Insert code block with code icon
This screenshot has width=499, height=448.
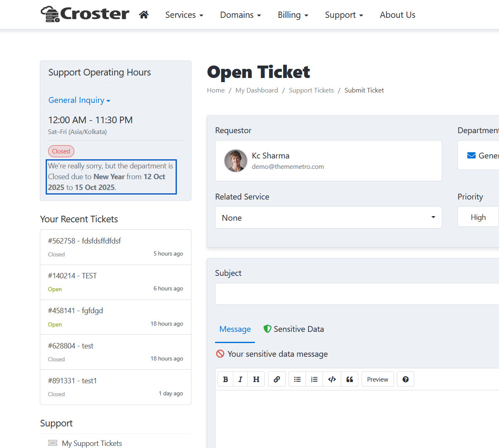(x=332, y=379)
